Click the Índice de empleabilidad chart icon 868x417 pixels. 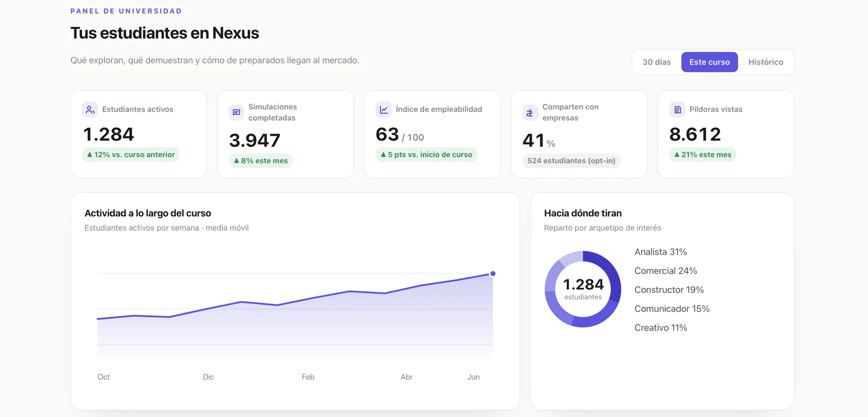tap(384, 109)
